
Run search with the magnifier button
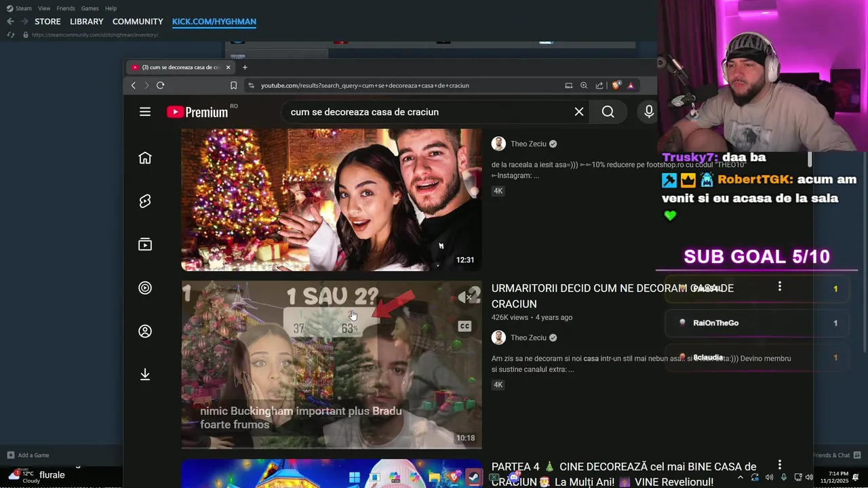pos(608,112)
